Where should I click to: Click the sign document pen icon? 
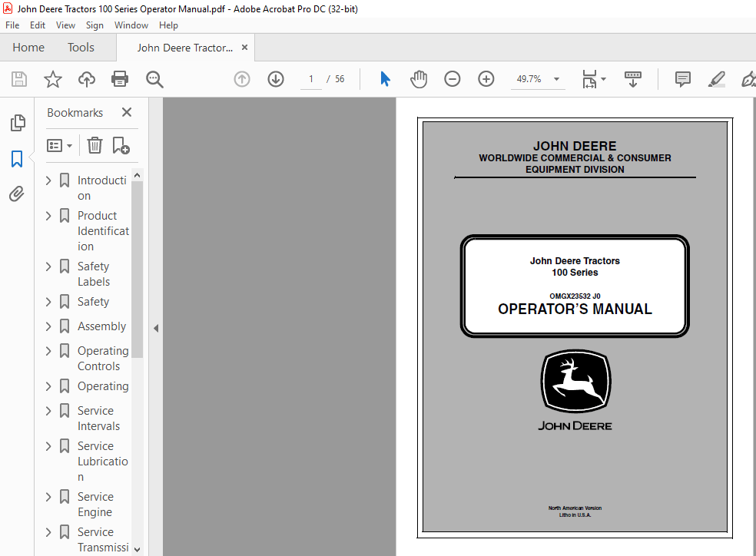(x=748, y=79)
